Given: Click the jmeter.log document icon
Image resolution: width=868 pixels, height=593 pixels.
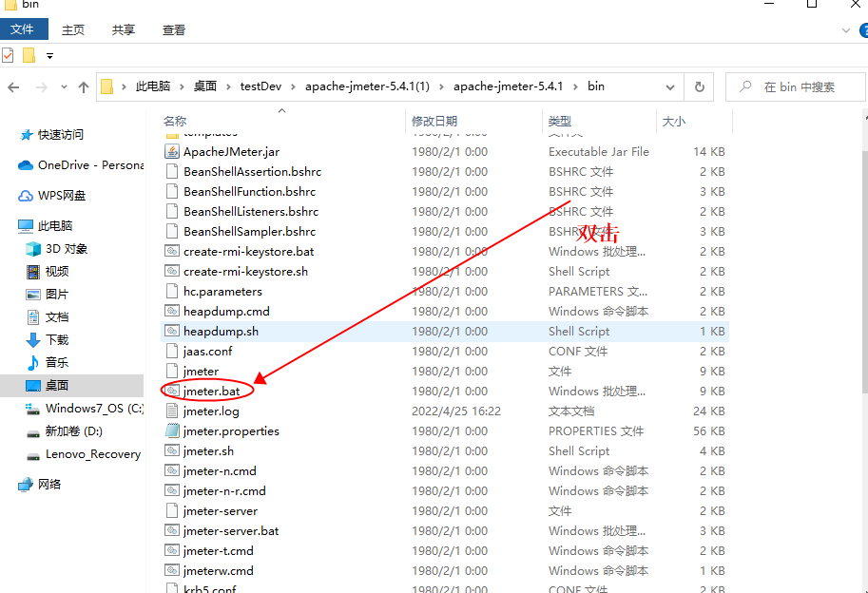Looking at the screenshot, I should 172,411.
